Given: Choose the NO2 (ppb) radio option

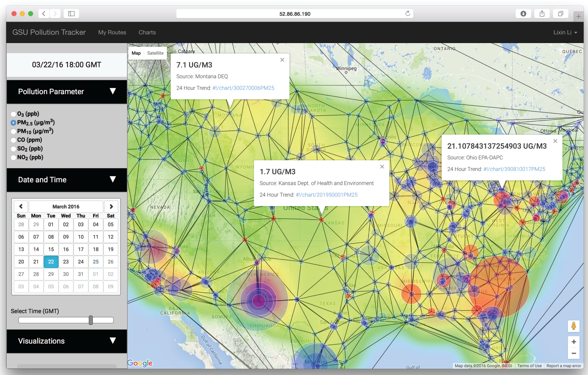Looking at the screenshot, I should pos(13,157).
